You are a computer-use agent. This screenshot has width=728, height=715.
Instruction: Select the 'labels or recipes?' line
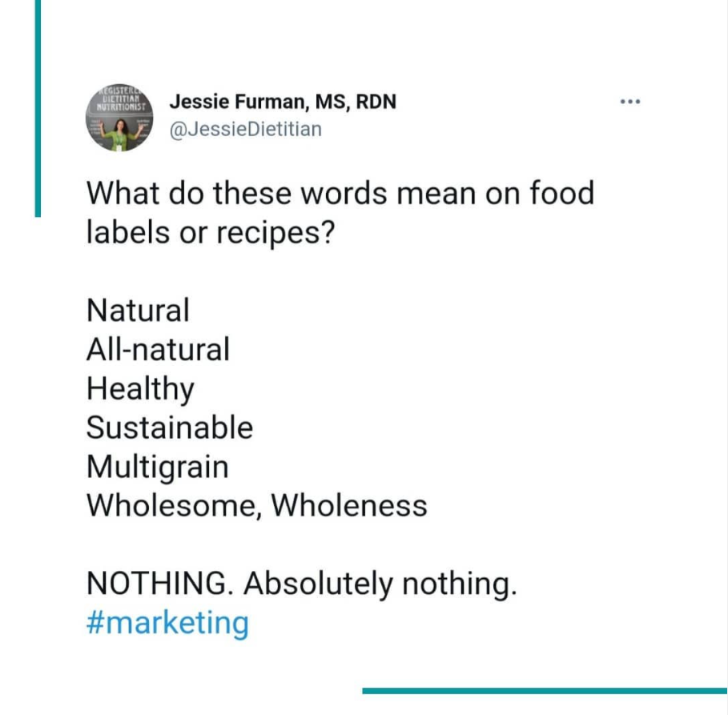(211, 232)
